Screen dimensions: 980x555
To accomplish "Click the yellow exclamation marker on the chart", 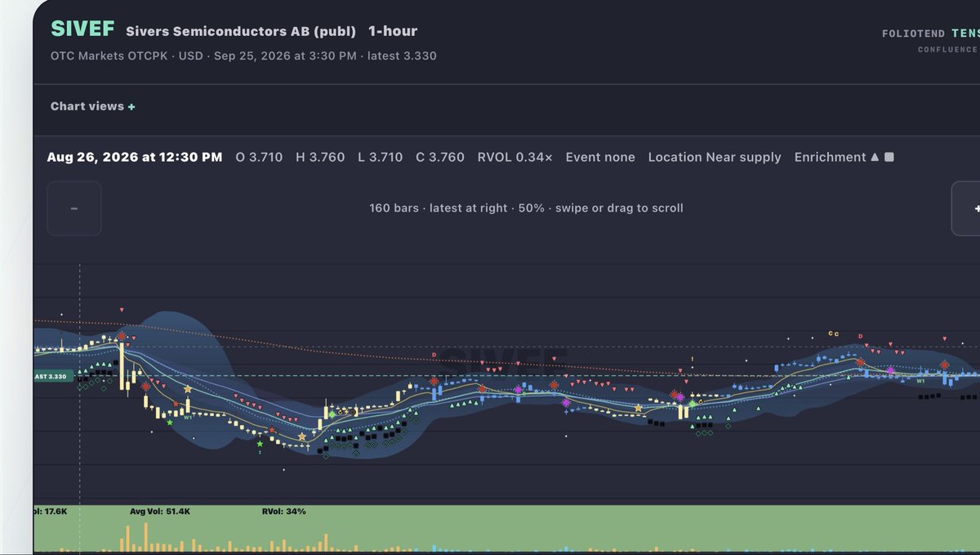I will [x=693, y=358].
